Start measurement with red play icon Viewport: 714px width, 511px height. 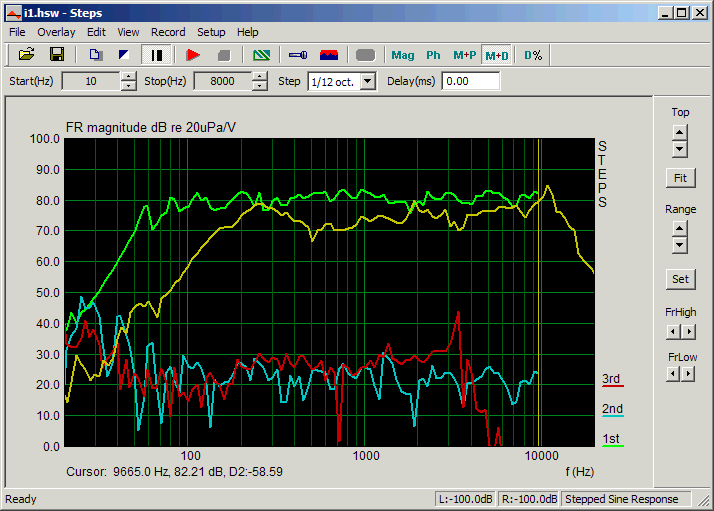(x=193, y=55)
